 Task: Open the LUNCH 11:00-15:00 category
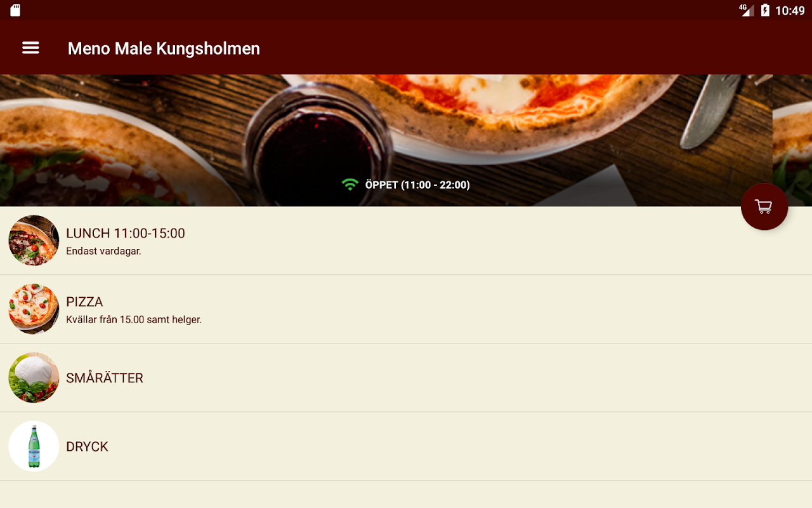[x=406, y=241]
